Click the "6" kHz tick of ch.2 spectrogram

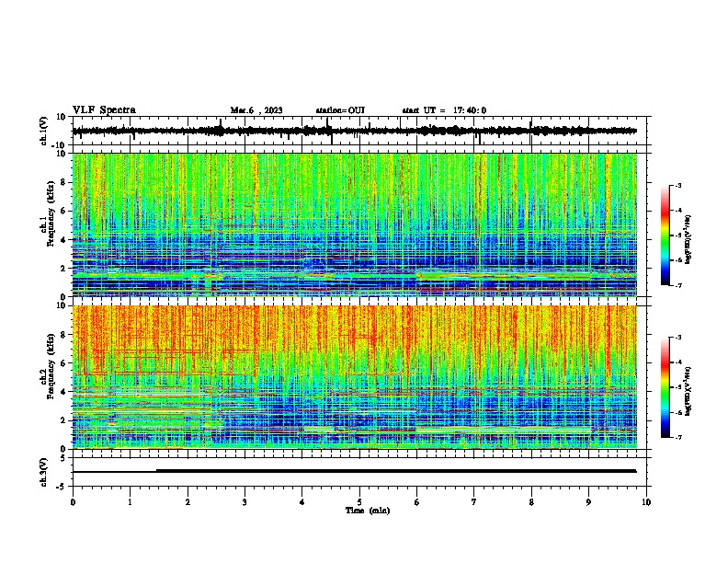pos(64,363)
